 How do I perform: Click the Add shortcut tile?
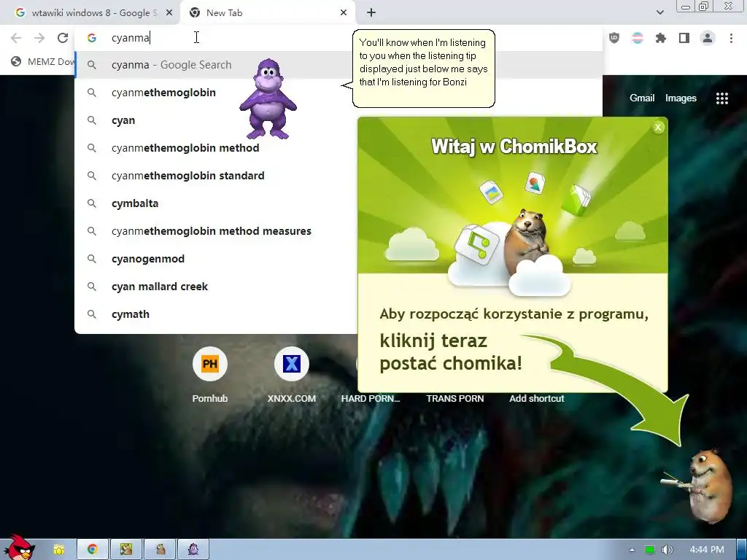coord(536,399)
